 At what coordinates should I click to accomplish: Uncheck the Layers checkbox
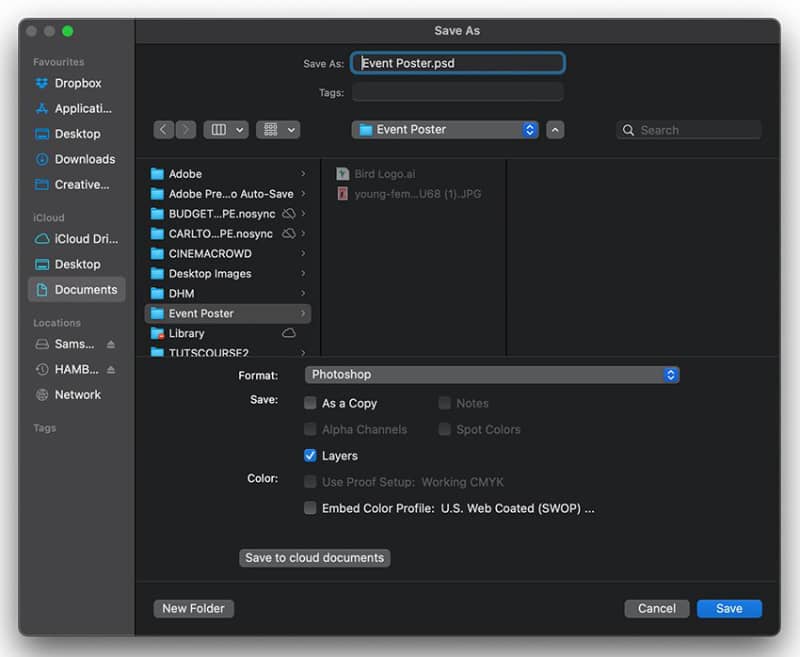pos(310,456)
